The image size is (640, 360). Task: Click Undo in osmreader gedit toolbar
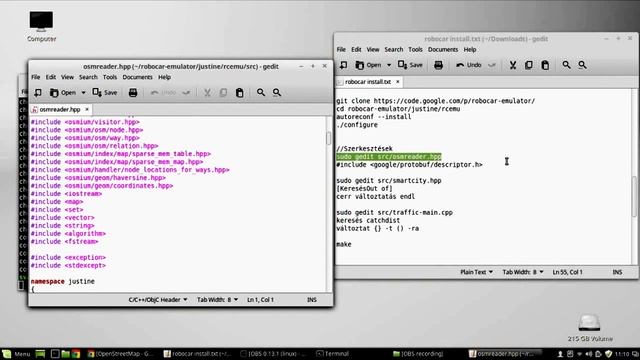tap(163, 93)
